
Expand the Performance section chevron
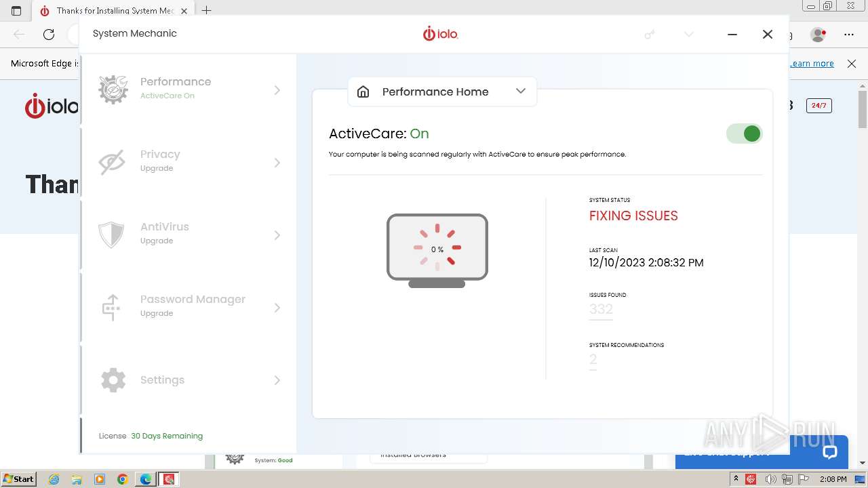click(277, 90)
